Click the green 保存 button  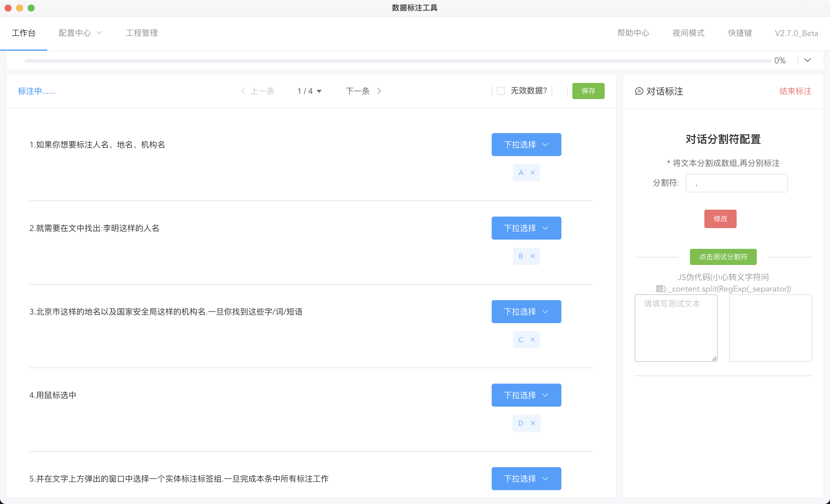click(x=588, y=91)
